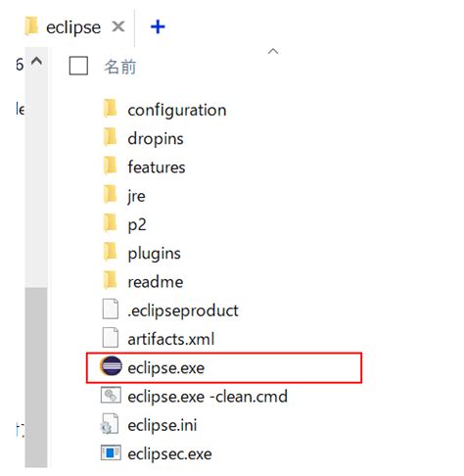Image resolution: width=464 pixels, height=476 pixels.
Task: Select the 'artifacts.xml' file name
Action: click(171, 339)
